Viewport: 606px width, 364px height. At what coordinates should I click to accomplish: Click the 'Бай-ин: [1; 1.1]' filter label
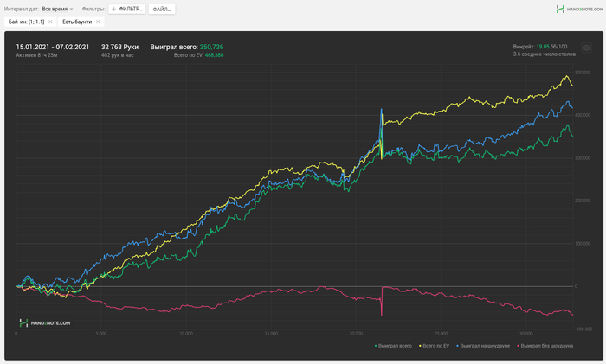coord(26,22)
